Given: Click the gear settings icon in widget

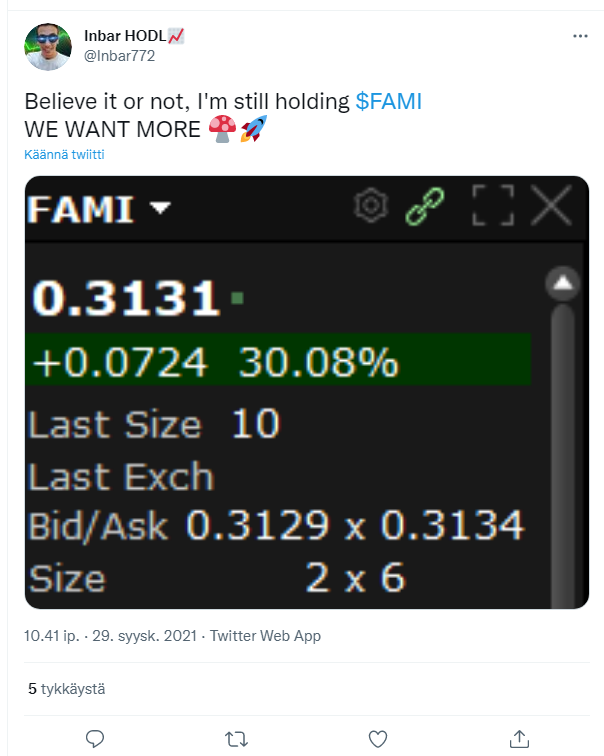Looking at the screenshot, I should 371,207.
